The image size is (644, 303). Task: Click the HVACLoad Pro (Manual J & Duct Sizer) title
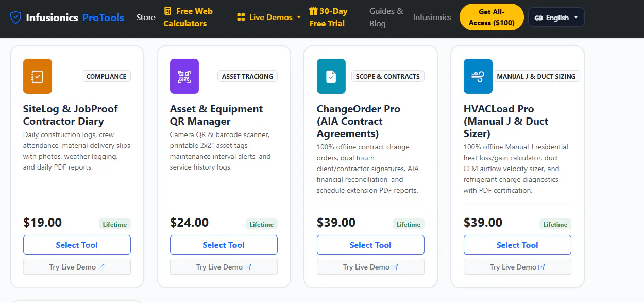click(506, 121)
